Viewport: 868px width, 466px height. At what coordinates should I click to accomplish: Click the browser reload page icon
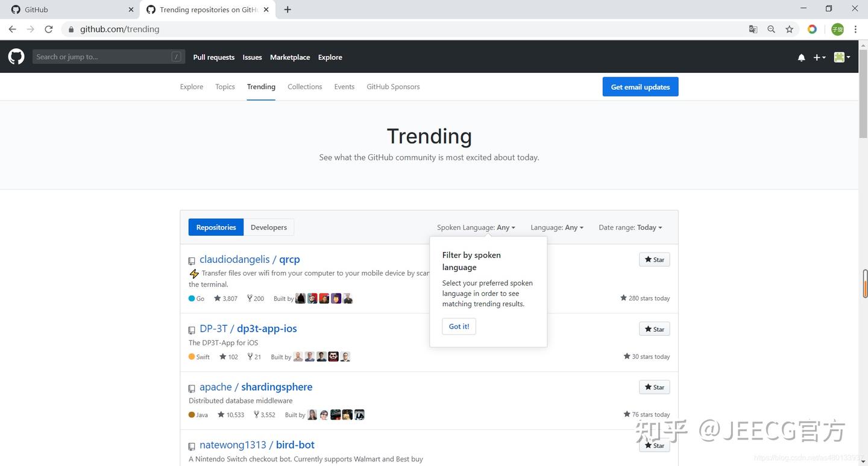tap(49, 29)
